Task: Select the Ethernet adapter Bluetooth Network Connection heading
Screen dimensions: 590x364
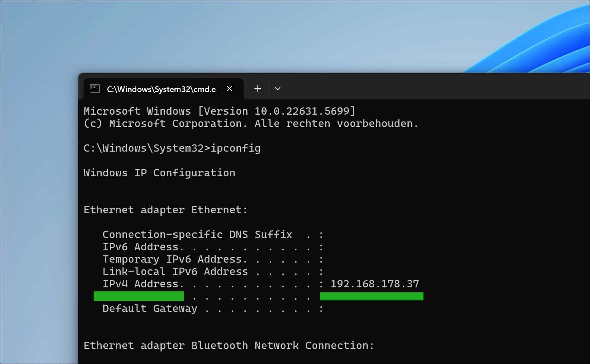Action: coord(228,345)
